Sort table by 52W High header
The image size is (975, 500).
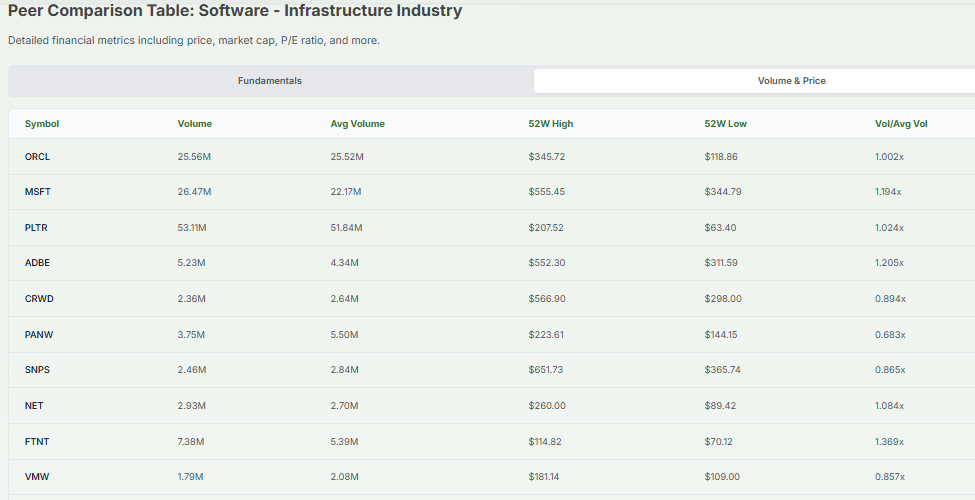551,124
